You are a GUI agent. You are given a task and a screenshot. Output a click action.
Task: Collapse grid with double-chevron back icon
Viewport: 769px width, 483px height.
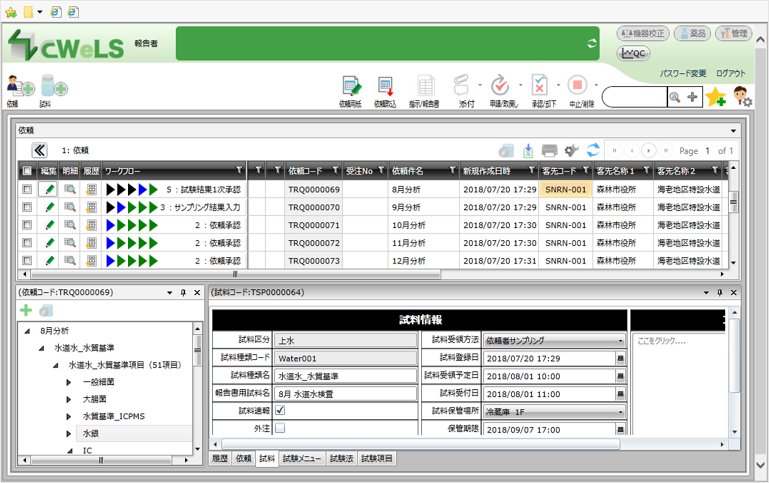tap(39, 150)
